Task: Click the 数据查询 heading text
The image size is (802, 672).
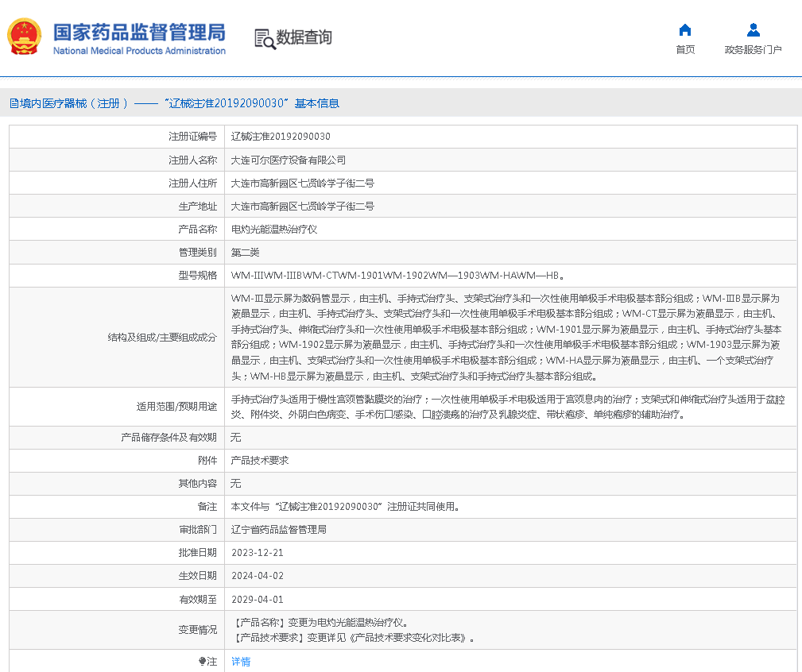Action: [x=304, y=37]
